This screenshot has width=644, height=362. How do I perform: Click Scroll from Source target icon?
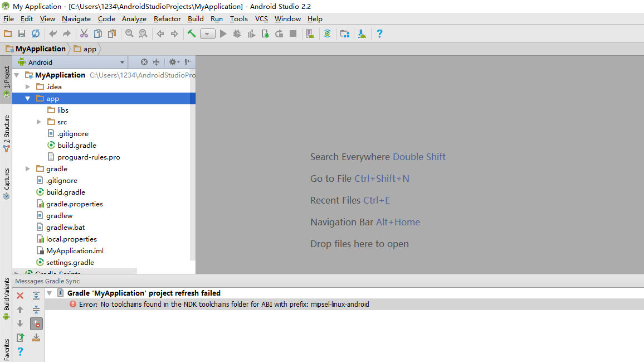click(144, 62)
